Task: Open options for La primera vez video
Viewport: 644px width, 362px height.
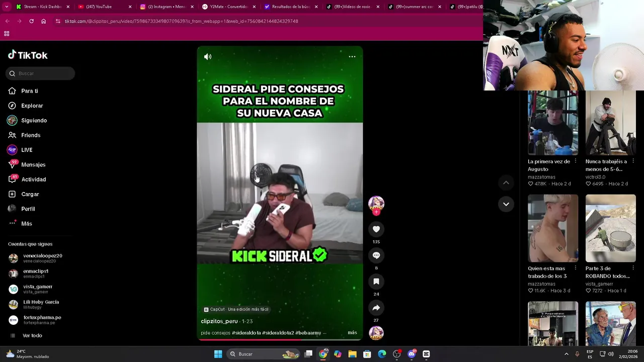Action: pyautogui.click(x=576, y=161)
